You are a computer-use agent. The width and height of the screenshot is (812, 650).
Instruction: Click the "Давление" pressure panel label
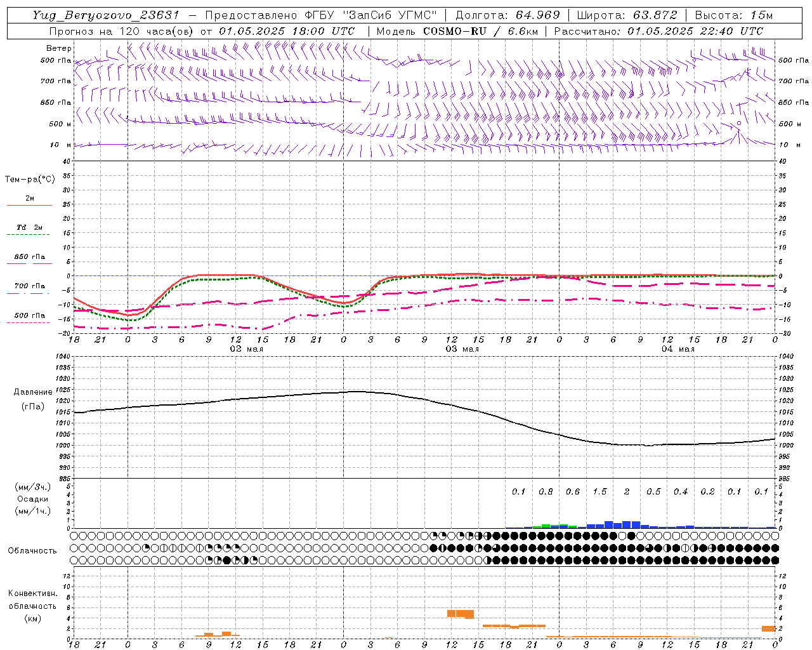tap(33, 392)
